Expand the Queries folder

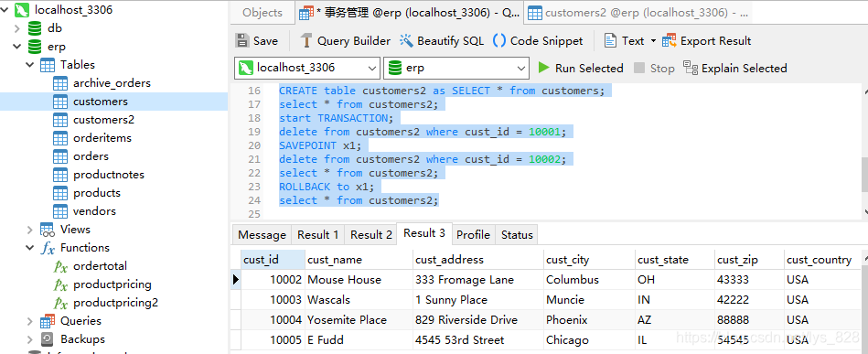(x=29, y=321)
